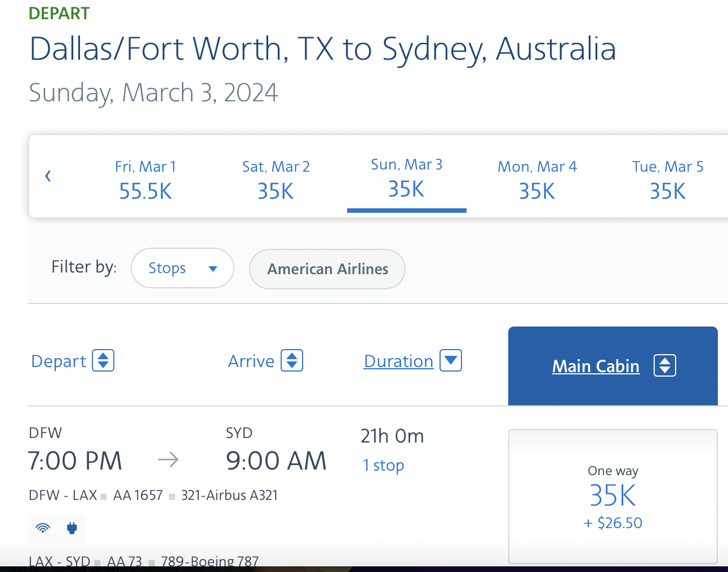The image size is (728, 572).
Task: Click the Duration sort down arrow
Action: 451,360
